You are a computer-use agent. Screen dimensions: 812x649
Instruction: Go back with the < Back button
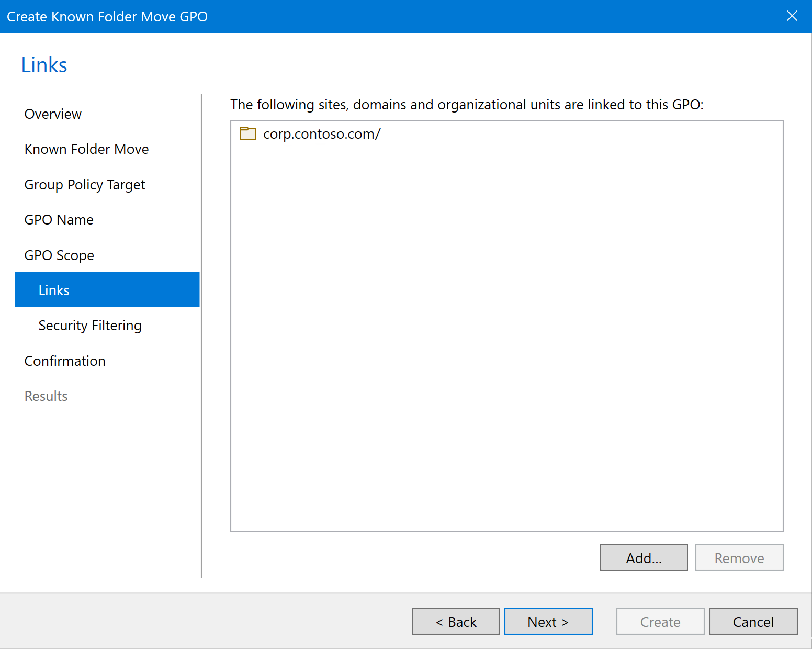[x=455, y=622]
